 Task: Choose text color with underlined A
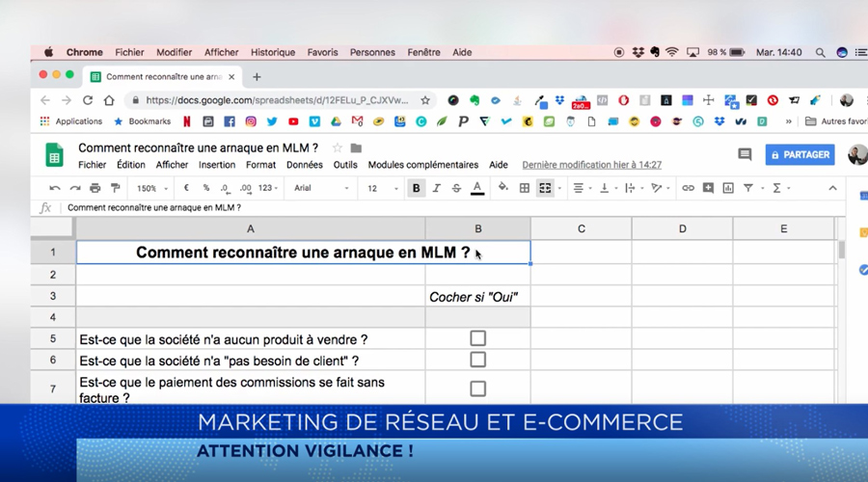point(476,188)
